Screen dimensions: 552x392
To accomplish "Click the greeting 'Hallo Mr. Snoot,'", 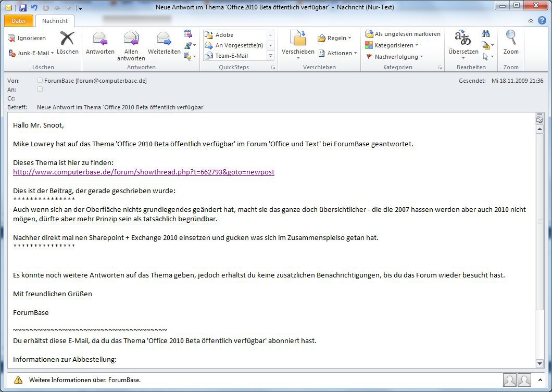I will pyautogui.click(x=39, y=125).
